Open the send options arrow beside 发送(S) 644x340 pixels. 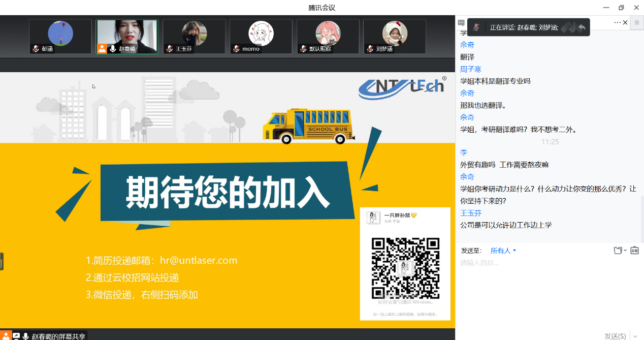634,336
